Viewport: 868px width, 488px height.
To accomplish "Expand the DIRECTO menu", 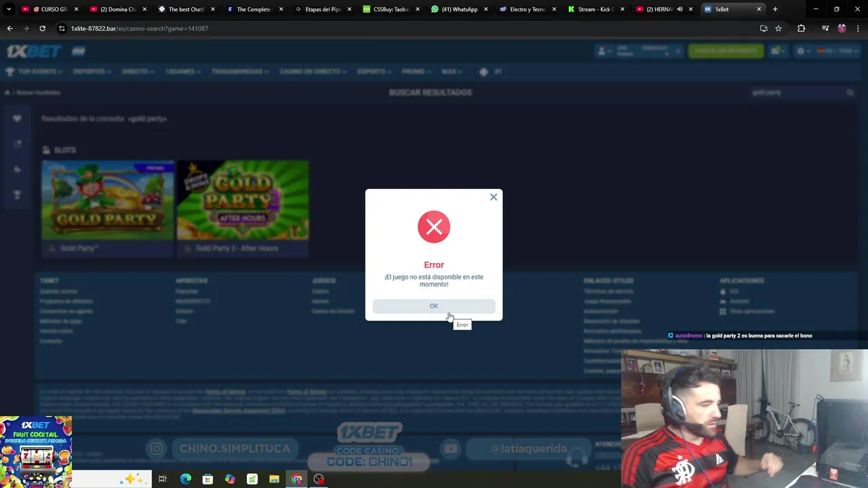I will pos(138,72).
